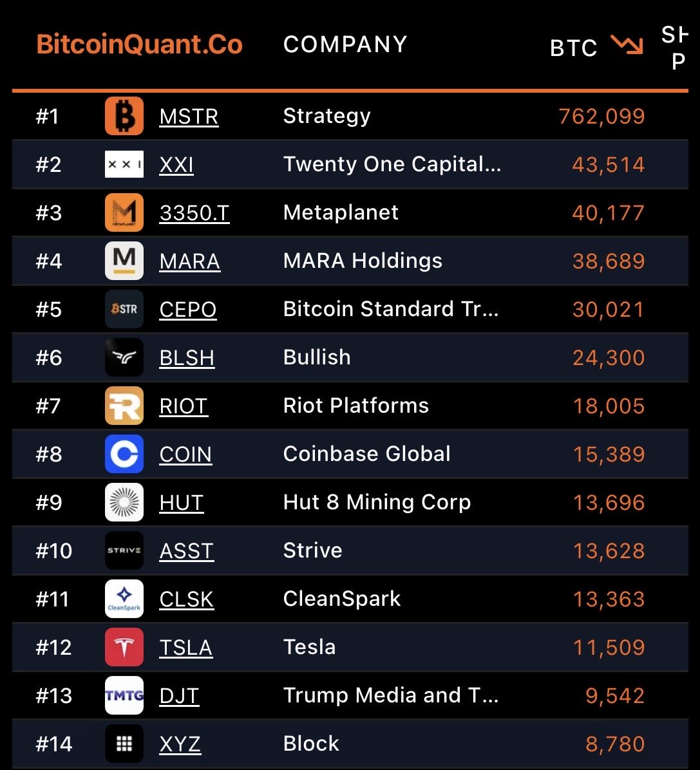
Task: Open the DJT ticker link
Action: 179,696
